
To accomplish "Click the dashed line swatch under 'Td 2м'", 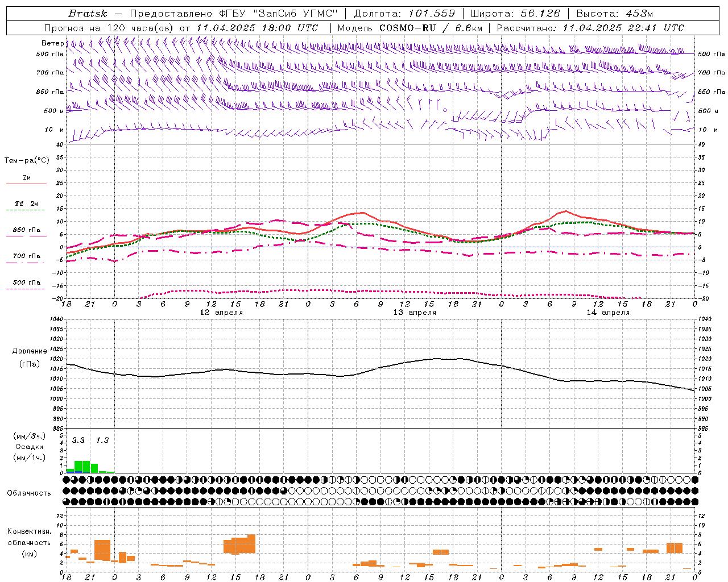I will [26, 210].
